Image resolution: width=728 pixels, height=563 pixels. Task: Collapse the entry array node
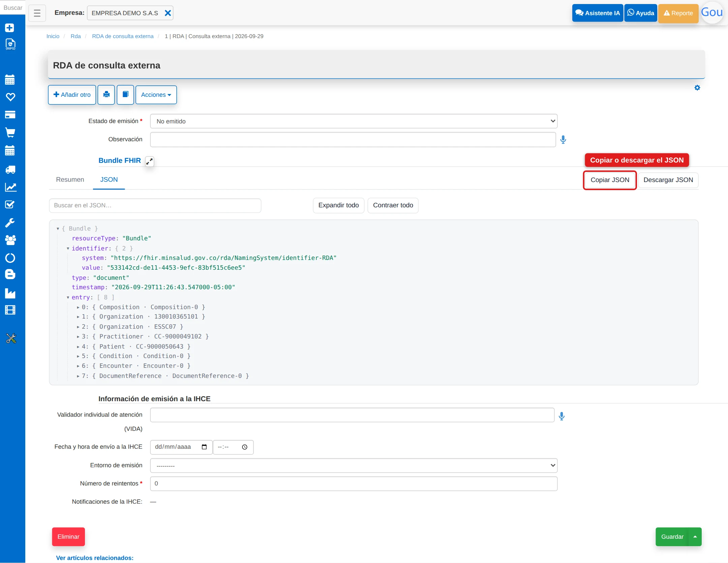tap(68, 297)
